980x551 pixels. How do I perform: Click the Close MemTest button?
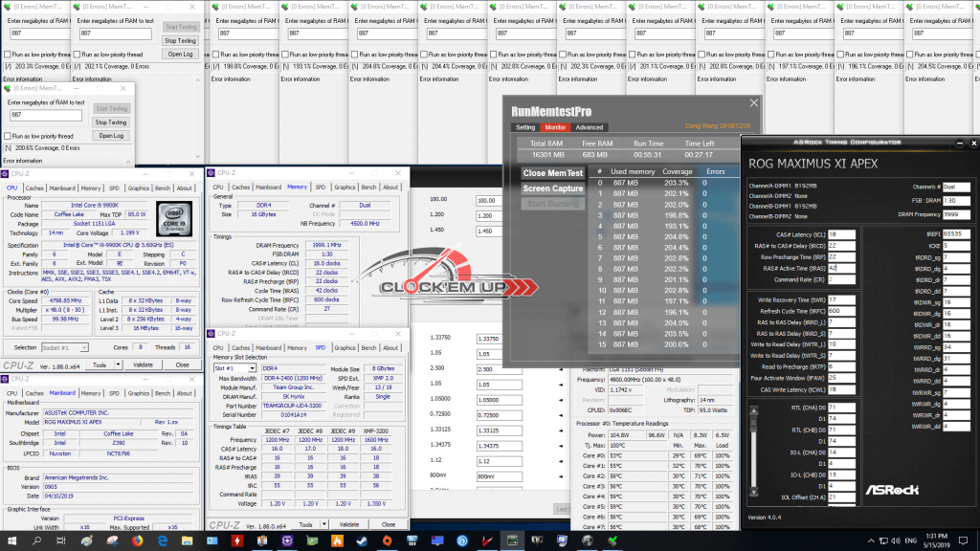[553, 173]
